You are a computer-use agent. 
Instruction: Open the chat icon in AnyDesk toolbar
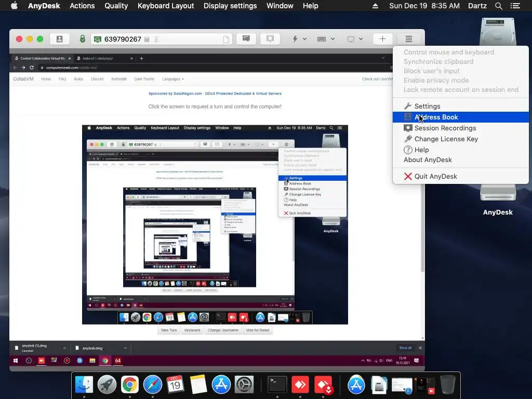point(246,38)
